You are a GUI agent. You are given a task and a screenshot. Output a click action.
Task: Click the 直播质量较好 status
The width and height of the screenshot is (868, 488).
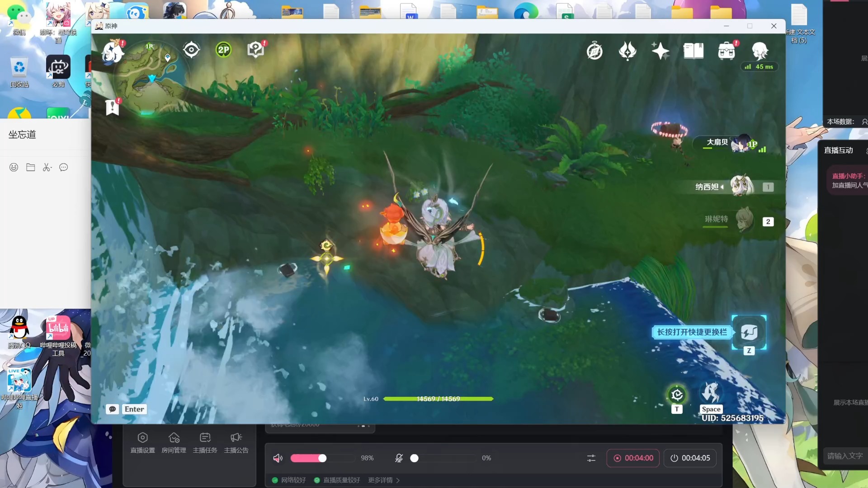coord(337,480)
